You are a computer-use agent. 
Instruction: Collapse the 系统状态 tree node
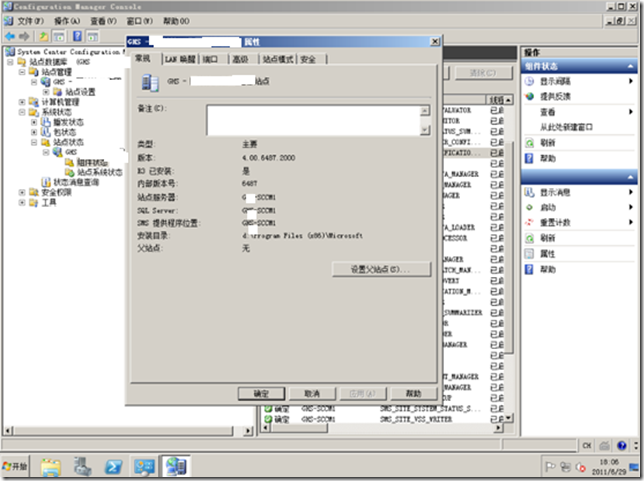[22, 112]
